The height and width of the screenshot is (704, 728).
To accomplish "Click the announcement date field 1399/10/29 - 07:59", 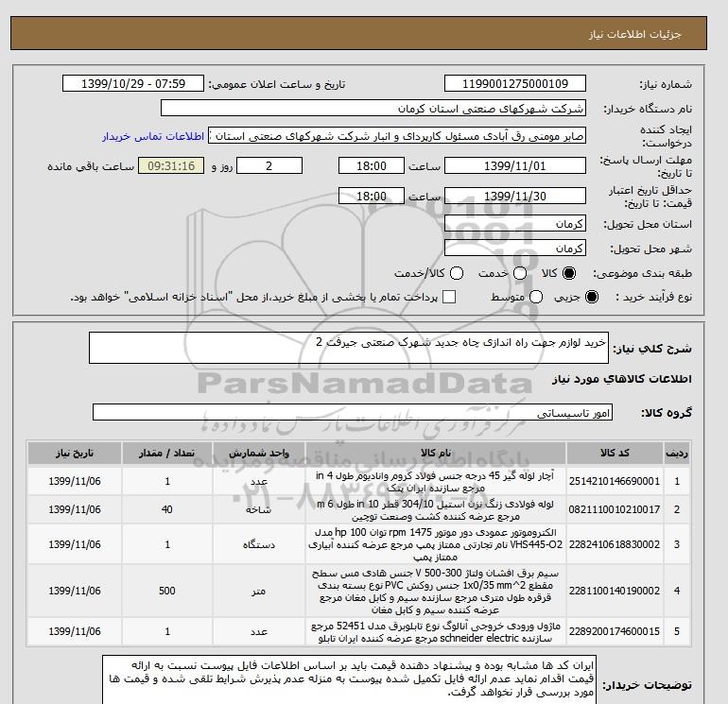I will 133,84.
